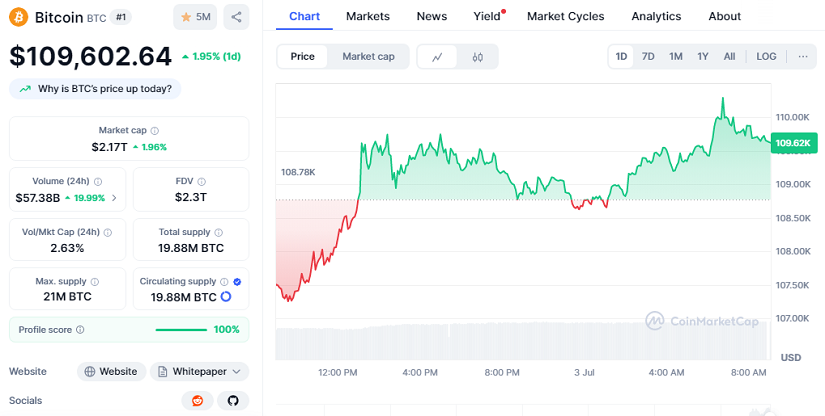Viewport: 825px width, 416px height.
Task: Open the Analytics tab
Action: click(x=656, y=16)
